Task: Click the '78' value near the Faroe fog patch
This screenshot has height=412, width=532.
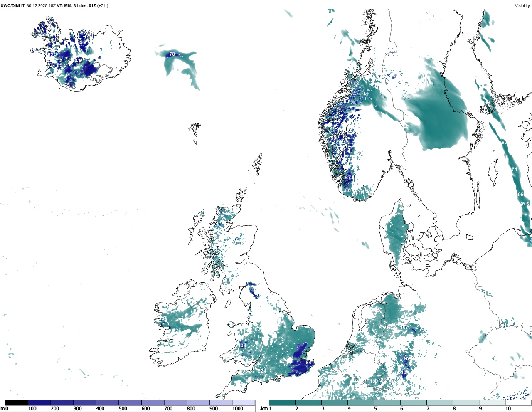Action: tap(172, 54)
